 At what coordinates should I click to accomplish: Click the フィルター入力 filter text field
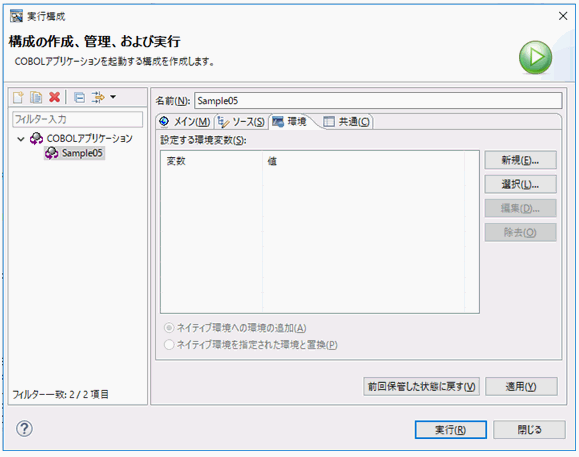click(78, 119)
